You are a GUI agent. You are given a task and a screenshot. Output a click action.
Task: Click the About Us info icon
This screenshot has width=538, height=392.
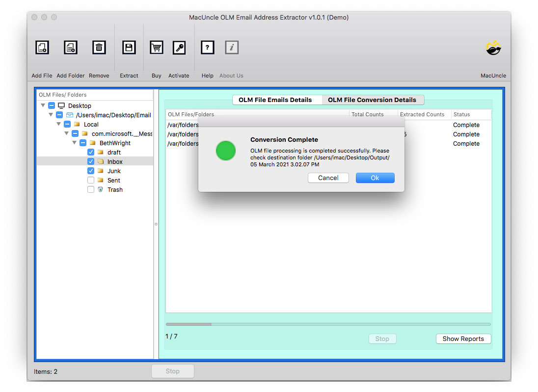(232, 47)
